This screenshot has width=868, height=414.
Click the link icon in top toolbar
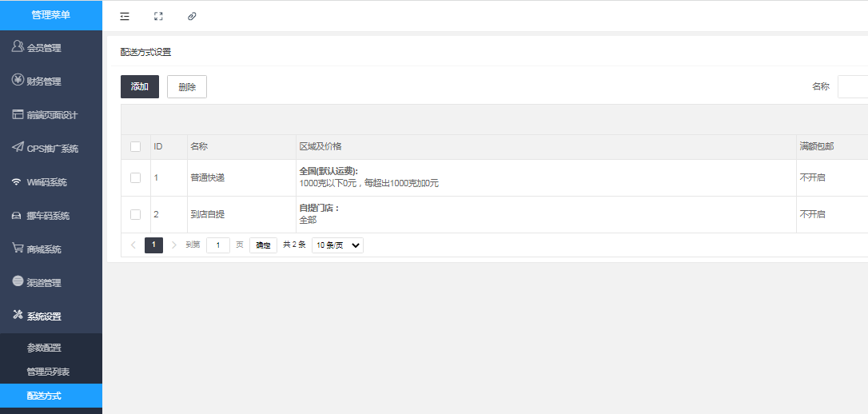point(192,16)
